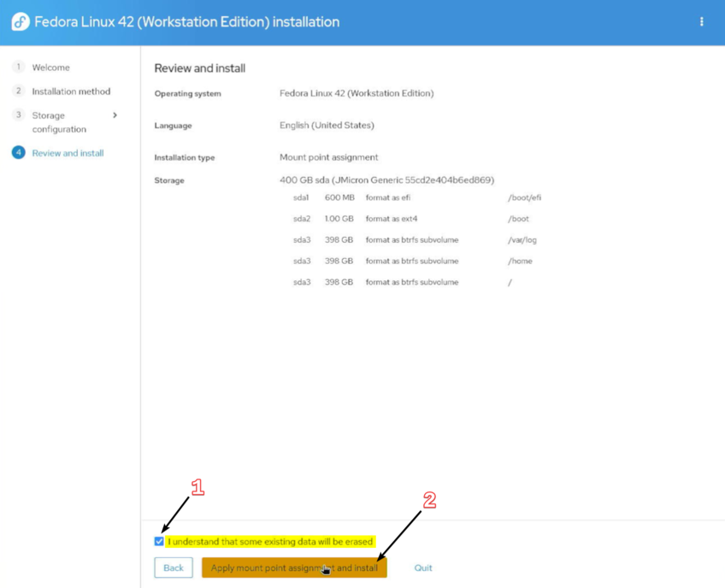725x588 pixels.
Task: Click the I understand data will be erased label
Action: click(270, 541)
